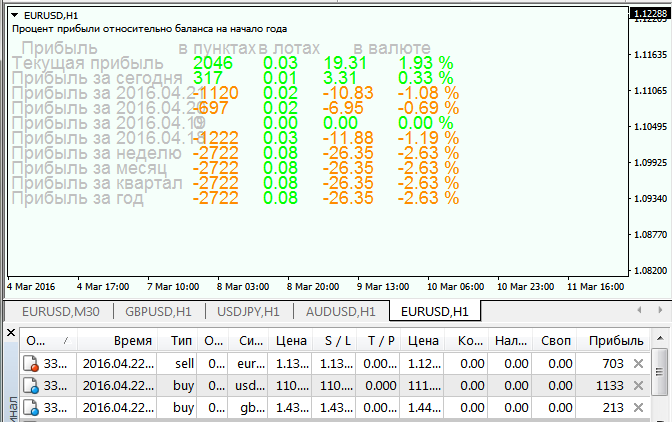
Task: Click the usd... symbol cell
Action: [x=250, y=386]
